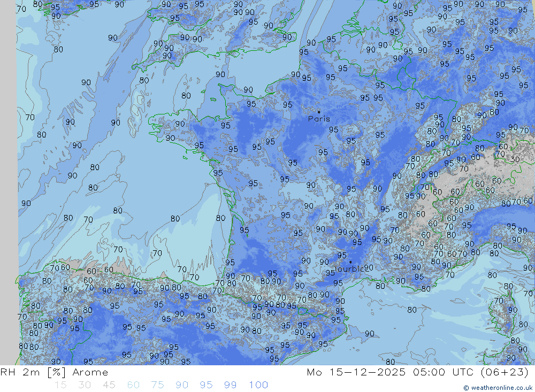Click the legend value 100
This screenshot has height=392, width=535.
click(258, 385)
